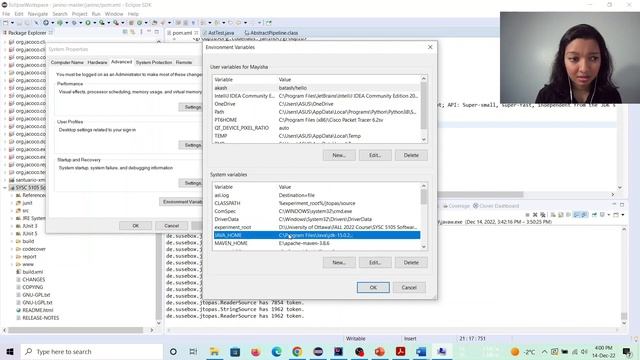Click Eclipse New toolbar icon

pos(6,23)
